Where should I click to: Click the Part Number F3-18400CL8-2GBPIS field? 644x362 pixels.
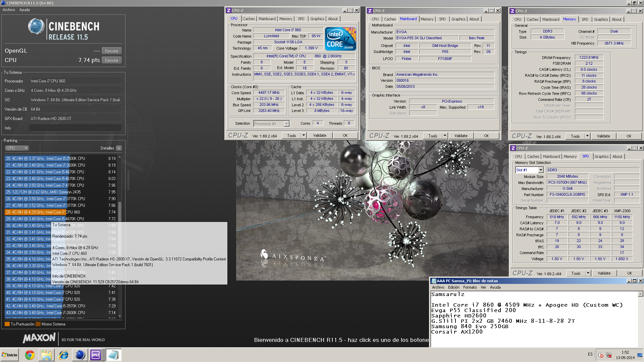click(x=567, y=195)
